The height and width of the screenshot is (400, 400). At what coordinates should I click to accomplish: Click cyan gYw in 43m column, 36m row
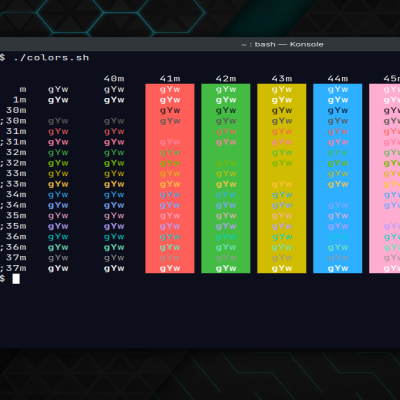click(282, 237)
